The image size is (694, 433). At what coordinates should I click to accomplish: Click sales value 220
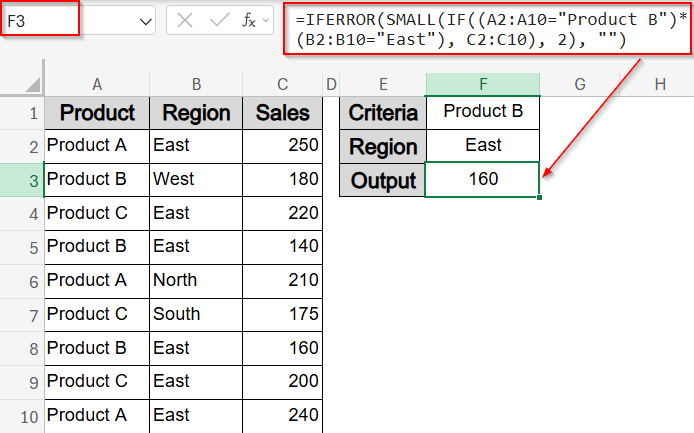coord(282,213)
